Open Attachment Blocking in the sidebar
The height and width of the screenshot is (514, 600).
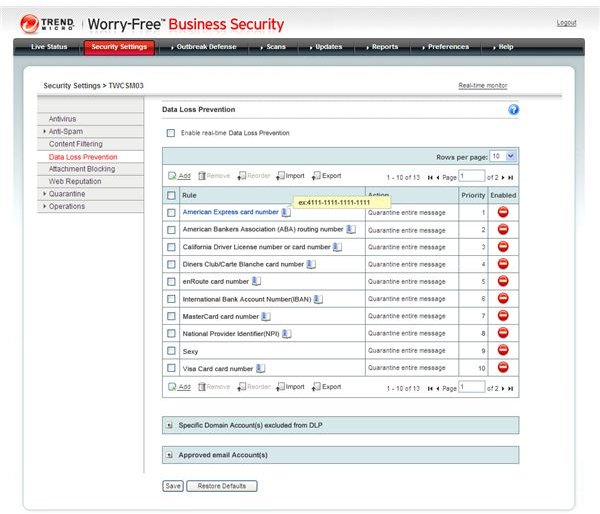point(82,169)
